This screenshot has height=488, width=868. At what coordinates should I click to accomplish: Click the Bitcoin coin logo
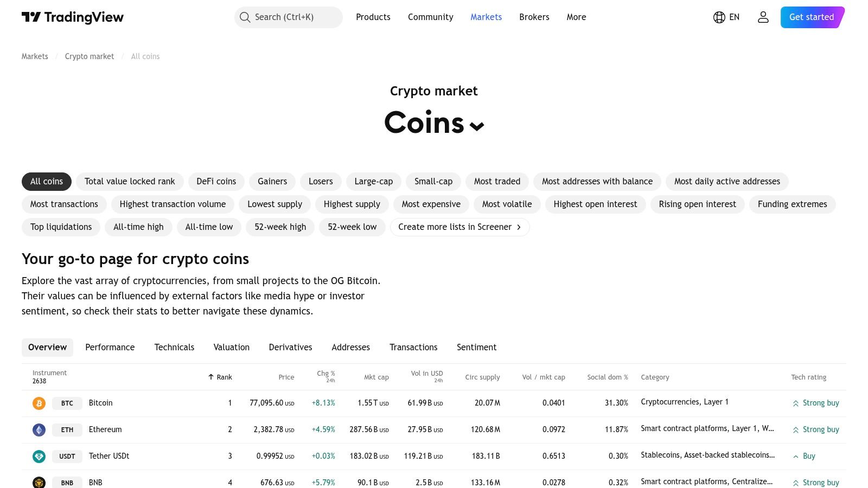39,403
